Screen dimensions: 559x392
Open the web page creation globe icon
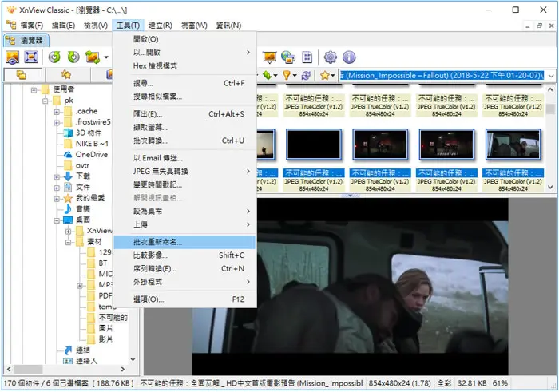pyautogui.click(x=288, y=57)
